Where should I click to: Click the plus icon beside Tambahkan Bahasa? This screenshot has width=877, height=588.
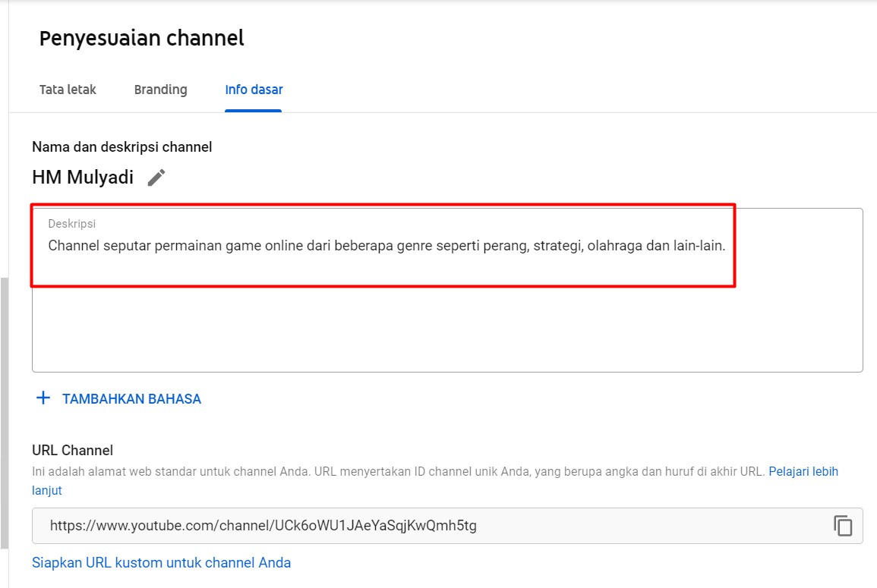coord(43,398)
